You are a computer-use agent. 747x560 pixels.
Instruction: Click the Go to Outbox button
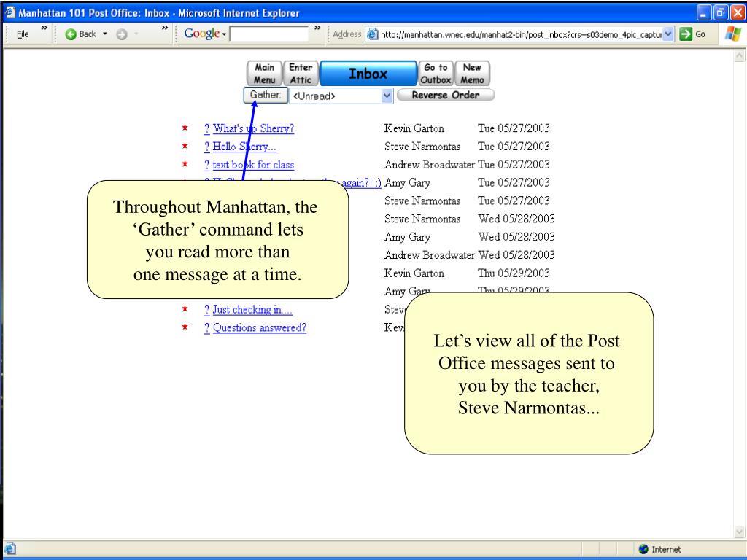(x=436, y=74)
